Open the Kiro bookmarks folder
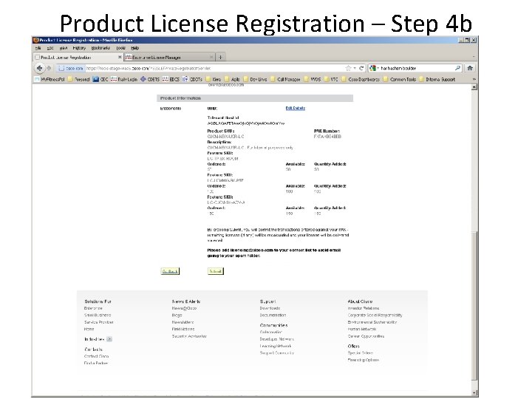This screenshot has height=399, width=532. click(x=214, y=79)
